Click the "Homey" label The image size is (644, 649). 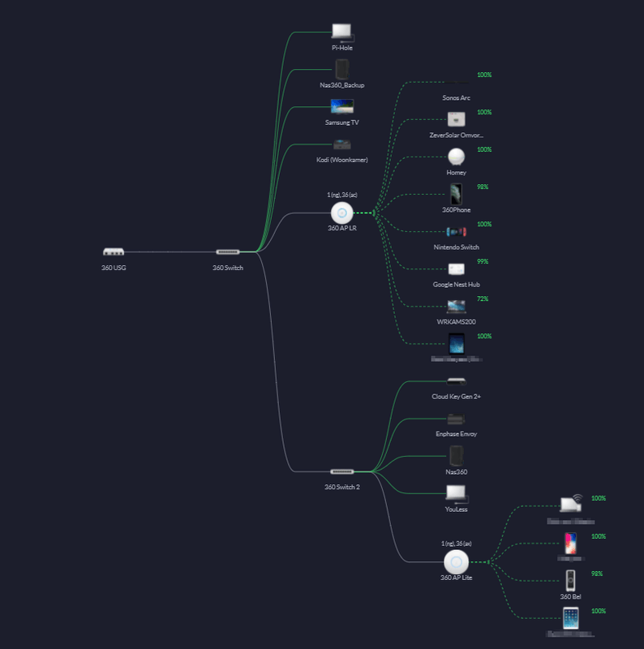(456, 173)
